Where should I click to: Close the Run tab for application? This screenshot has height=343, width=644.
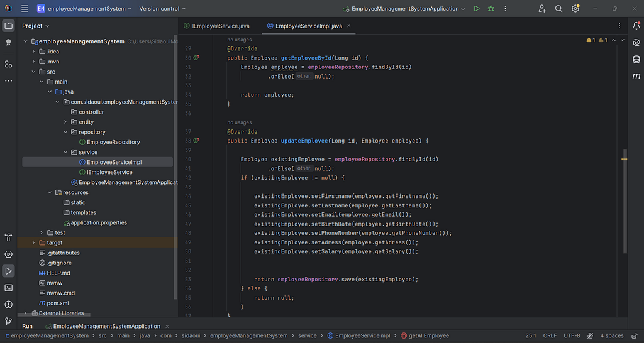(167, 327)
